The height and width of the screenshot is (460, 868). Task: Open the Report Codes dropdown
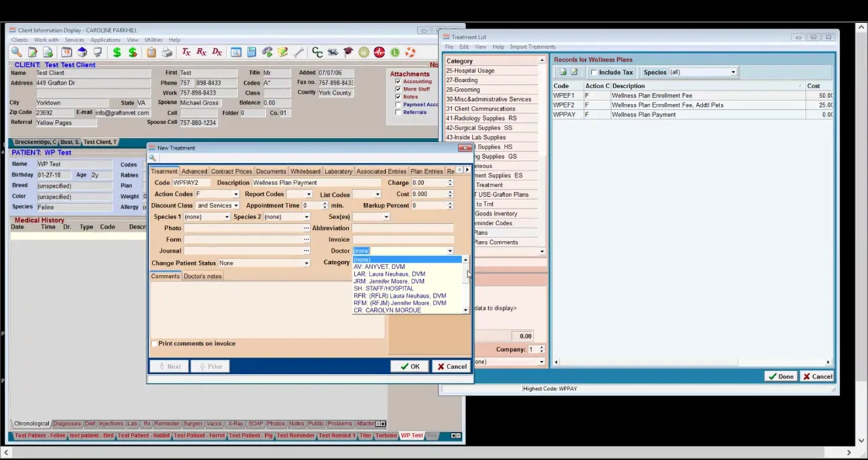(309, 194)
